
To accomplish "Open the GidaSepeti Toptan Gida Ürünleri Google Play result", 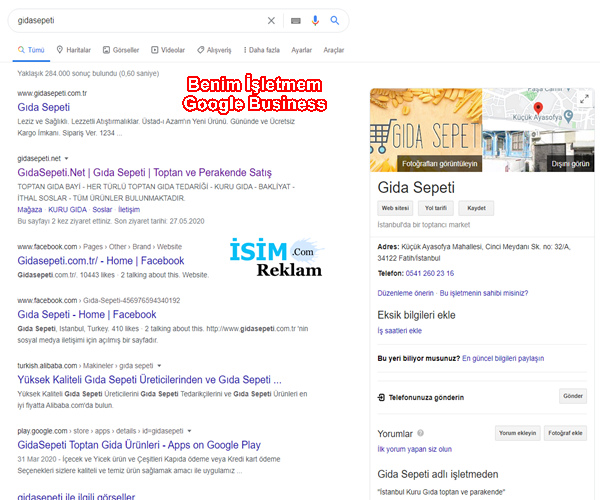I will tap(139, 445).
